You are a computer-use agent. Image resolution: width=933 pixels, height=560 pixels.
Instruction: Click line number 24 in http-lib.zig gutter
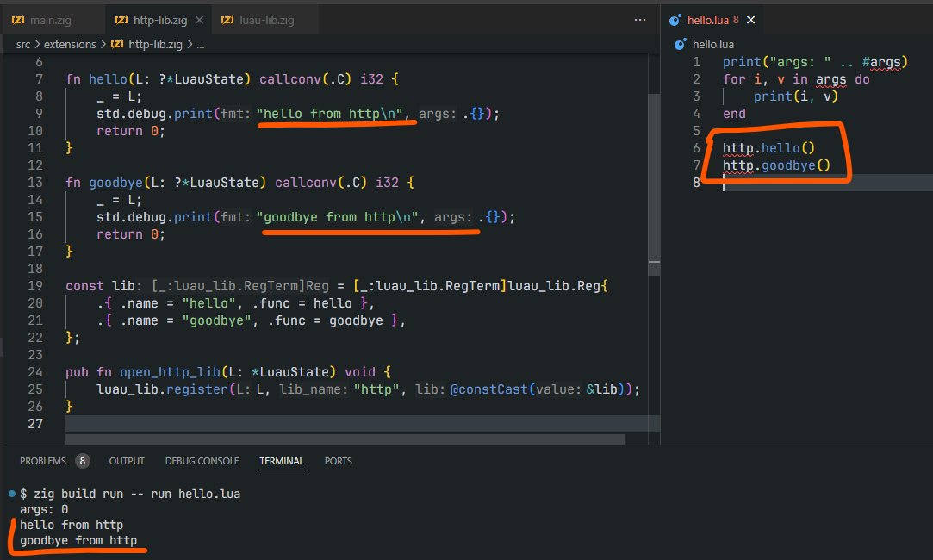click(35, 372)
